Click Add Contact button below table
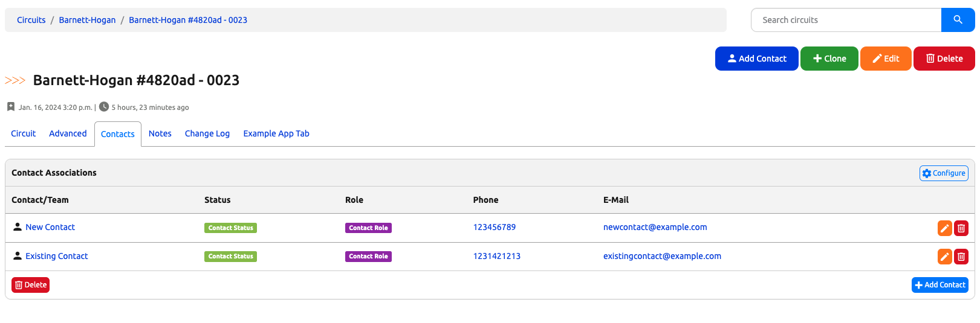Viewport: 980px width, 323px height. tap(939, 285)
